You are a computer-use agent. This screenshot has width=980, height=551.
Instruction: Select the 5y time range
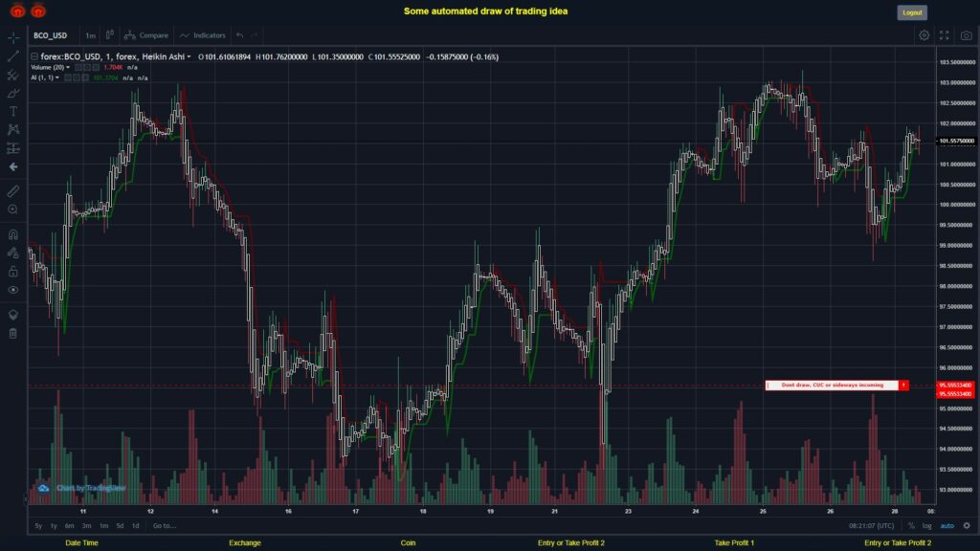point(38,526)
